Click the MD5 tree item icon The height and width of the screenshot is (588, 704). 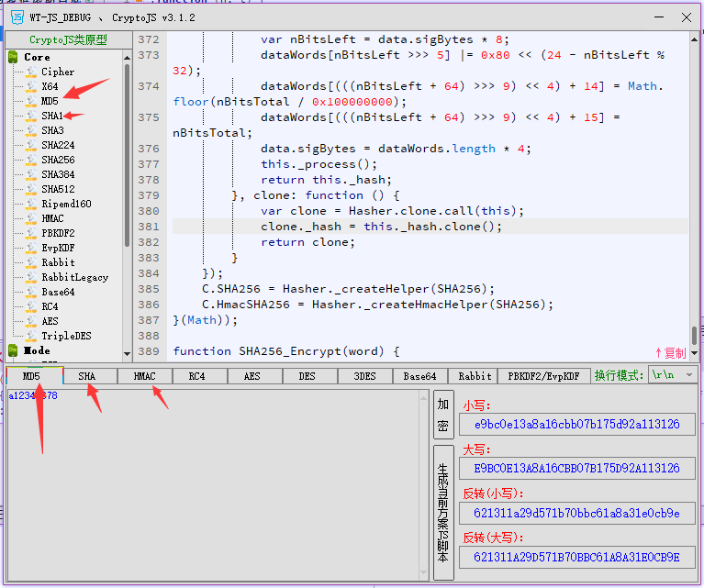[30, 101]
